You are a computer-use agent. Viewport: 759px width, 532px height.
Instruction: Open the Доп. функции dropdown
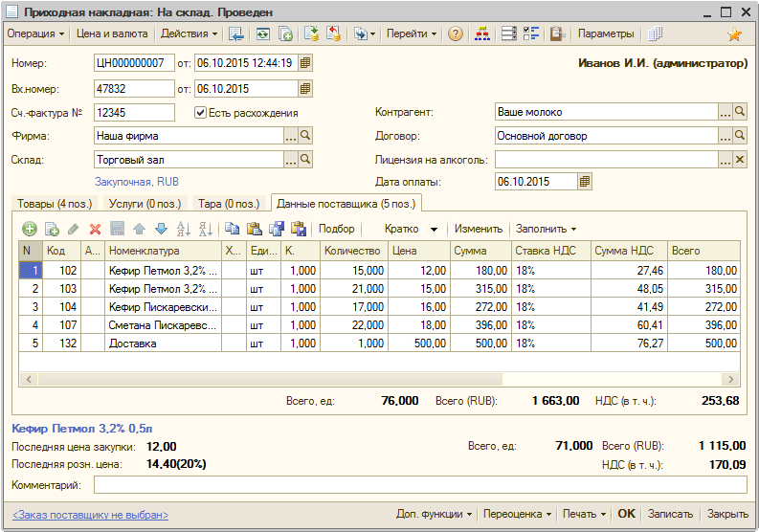coord(434,514)
